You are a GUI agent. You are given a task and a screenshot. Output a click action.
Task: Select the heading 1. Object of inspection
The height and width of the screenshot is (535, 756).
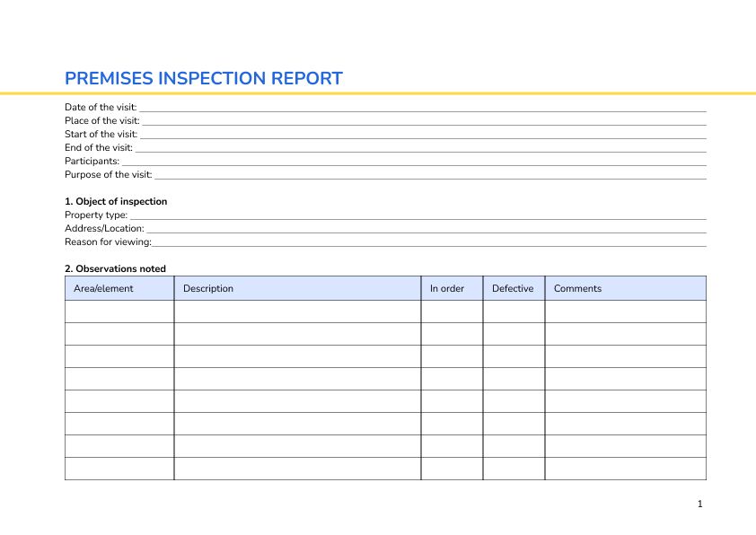[116, 201]
